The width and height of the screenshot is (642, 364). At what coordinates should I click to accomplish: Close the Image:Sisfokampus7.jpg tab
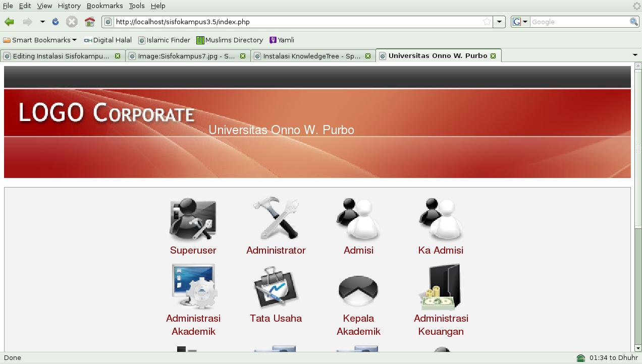[243, 56]
